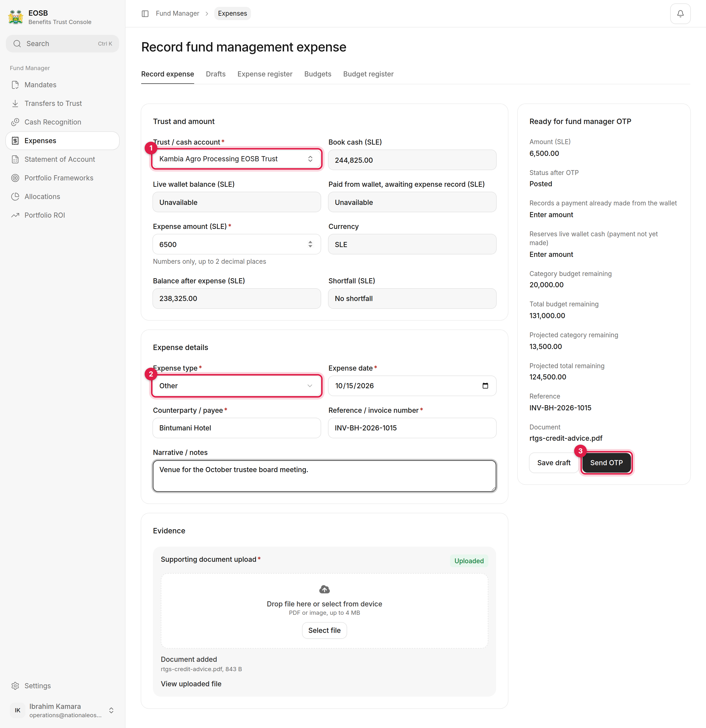
Task: Click the Settings gear icon
Action: point(15,686)
